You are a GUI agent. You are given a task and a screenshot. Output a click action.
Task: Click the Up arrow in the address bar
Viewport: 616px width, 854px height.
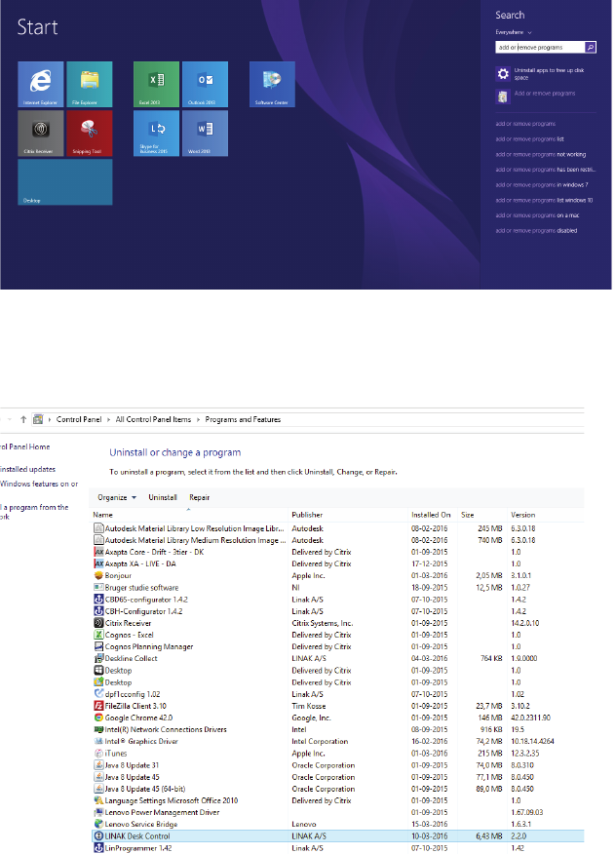point(23,419)
